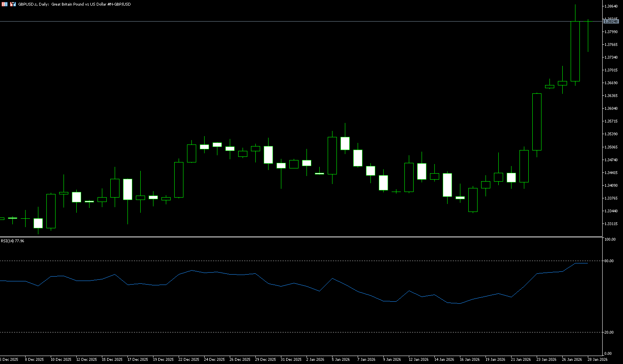Viewport: 623px width, 364px height.
Task: Click the 22 Dec 2025 date label
Action: (x=189, y=360)
